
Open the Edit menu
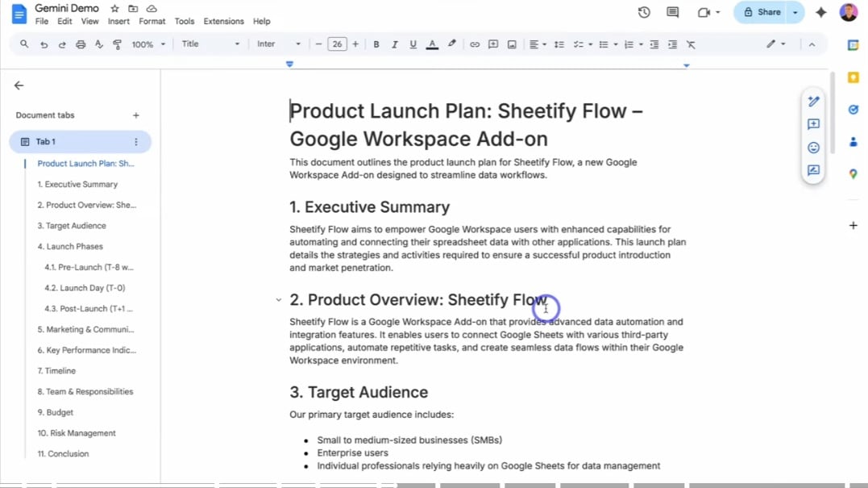pyautogui.click(x=64, y=21)
